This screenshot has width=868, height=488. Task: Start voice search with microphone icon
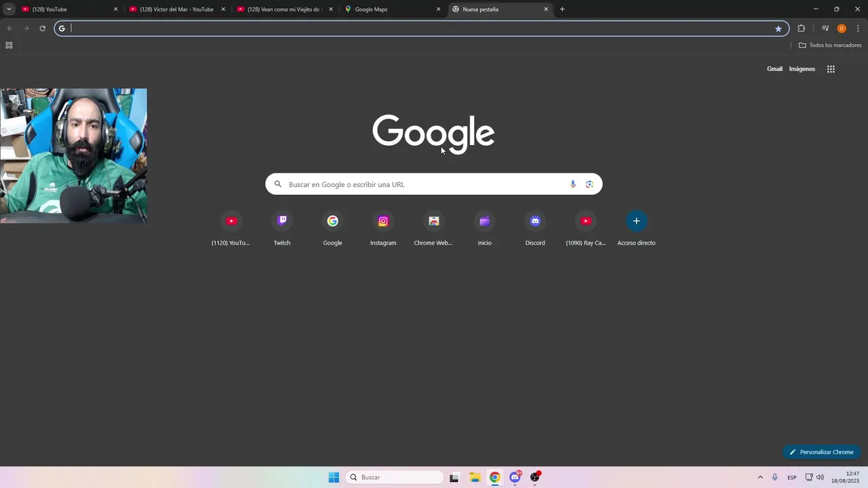(x=573, y=184)
